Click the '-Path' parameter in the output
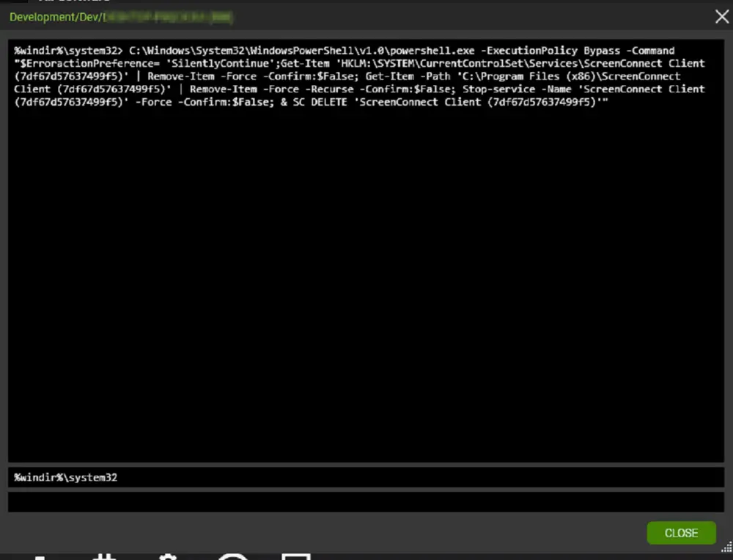This screenshot has width=733, height=560. click(x=435, y=76)
